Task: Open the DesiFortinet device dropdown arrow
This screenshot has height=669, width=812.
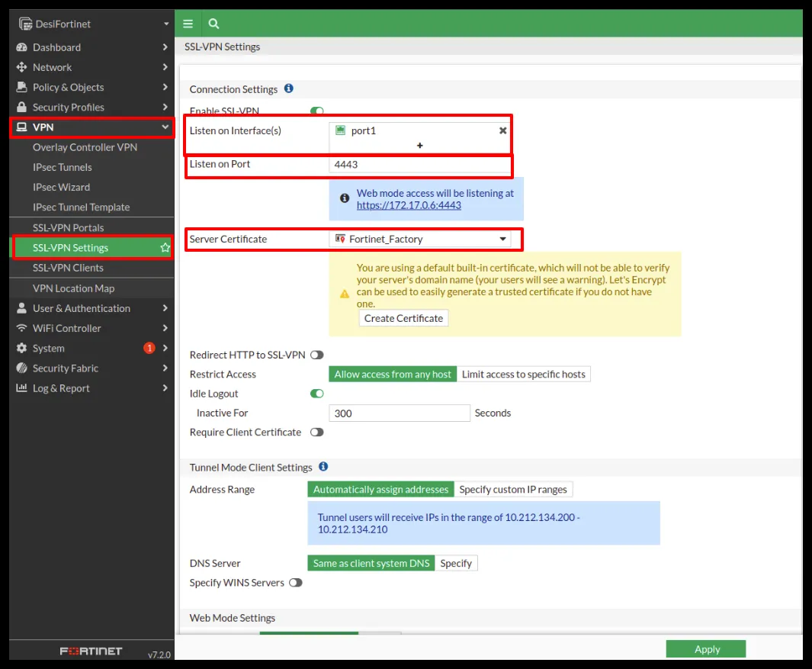Action: [166, 24]
